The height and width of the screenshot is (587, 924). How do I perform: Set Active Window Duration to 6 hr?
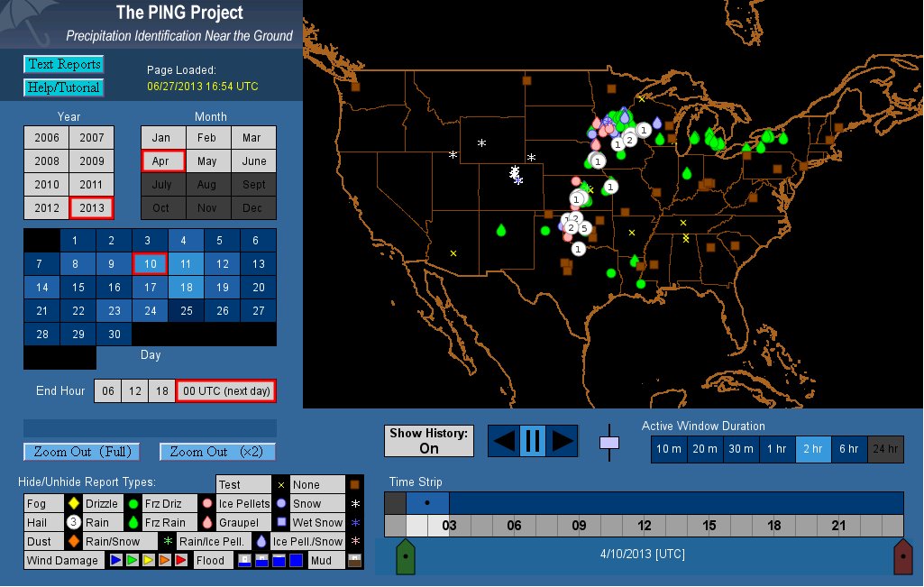849,449
